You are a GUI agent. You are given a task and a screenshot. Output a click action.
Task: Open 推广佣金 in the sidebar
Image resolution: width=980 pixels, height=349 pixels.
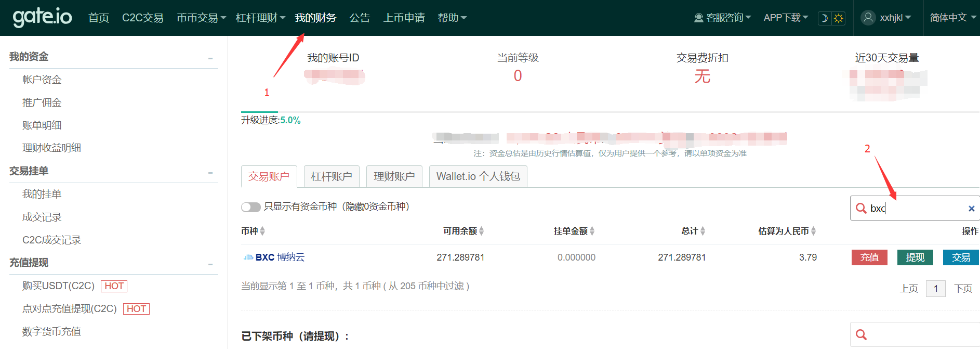42,102
